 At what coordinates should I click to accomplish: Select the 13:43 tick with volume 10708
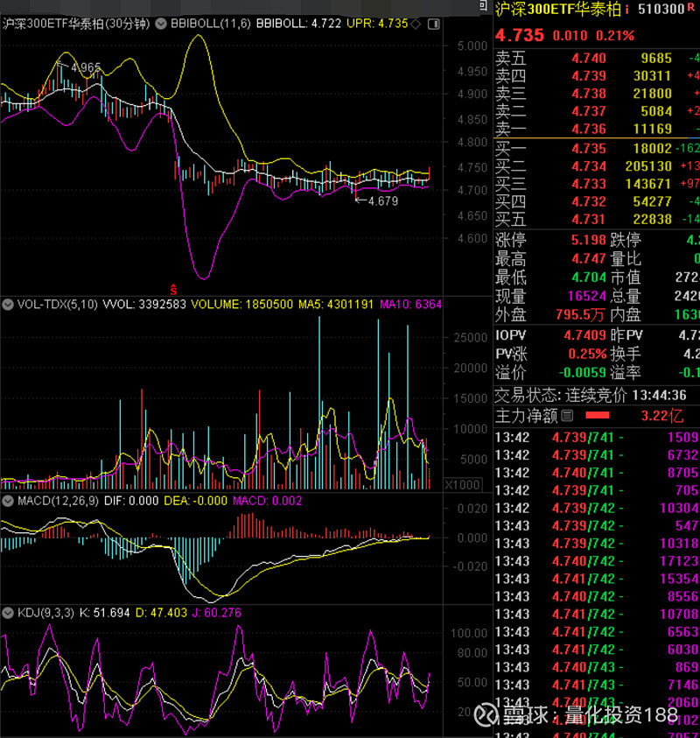click(597, 615)
